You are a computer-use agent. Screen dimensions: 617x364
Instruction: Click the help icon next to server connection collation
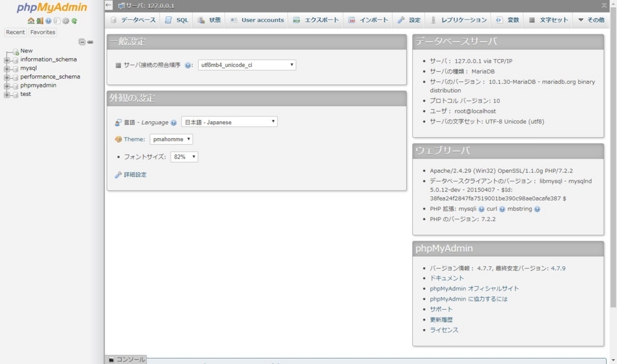pos(188,65)
